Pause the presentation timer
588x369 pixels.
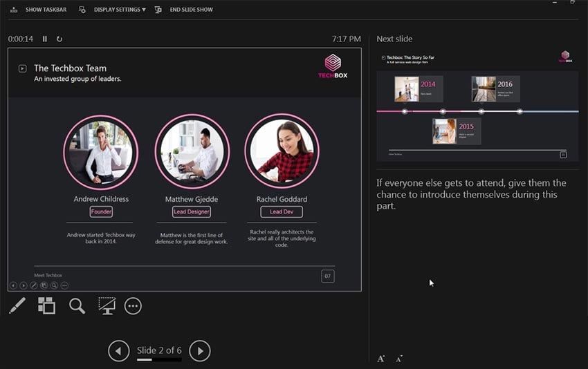45,39
